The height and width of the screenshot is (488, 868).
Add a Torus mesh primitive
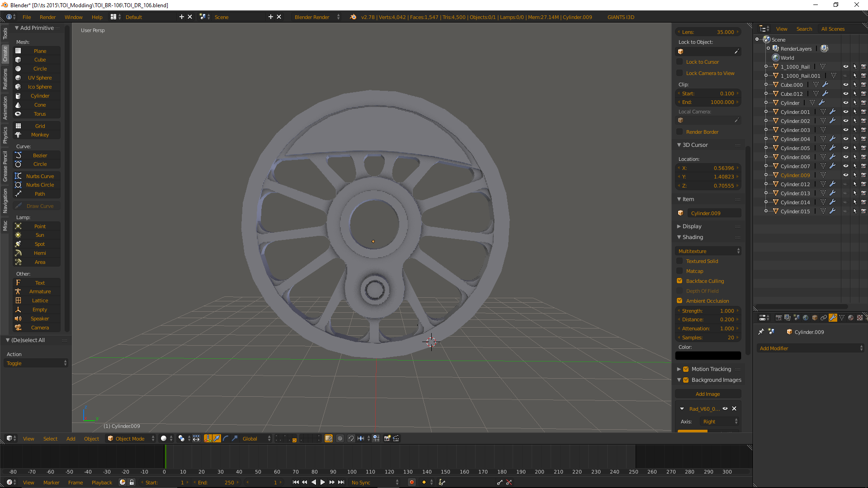tap(40, 114)
